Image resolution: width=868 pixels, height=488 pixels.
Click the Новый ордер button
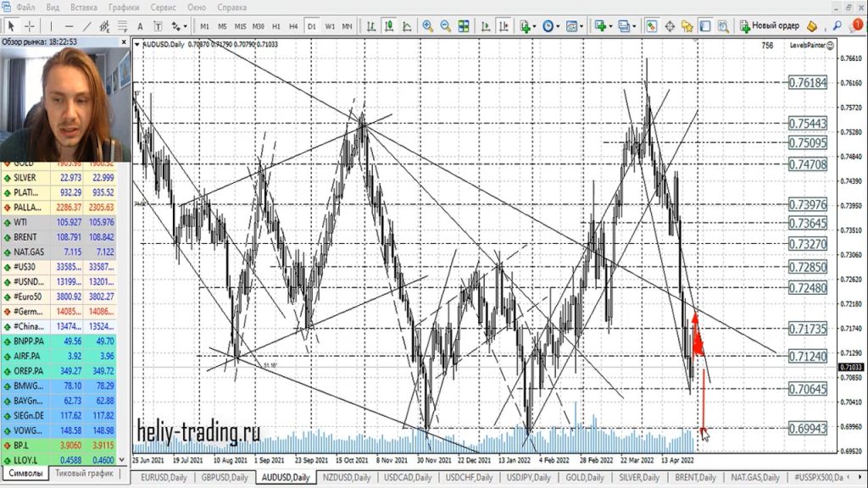[x=769, y=26]
